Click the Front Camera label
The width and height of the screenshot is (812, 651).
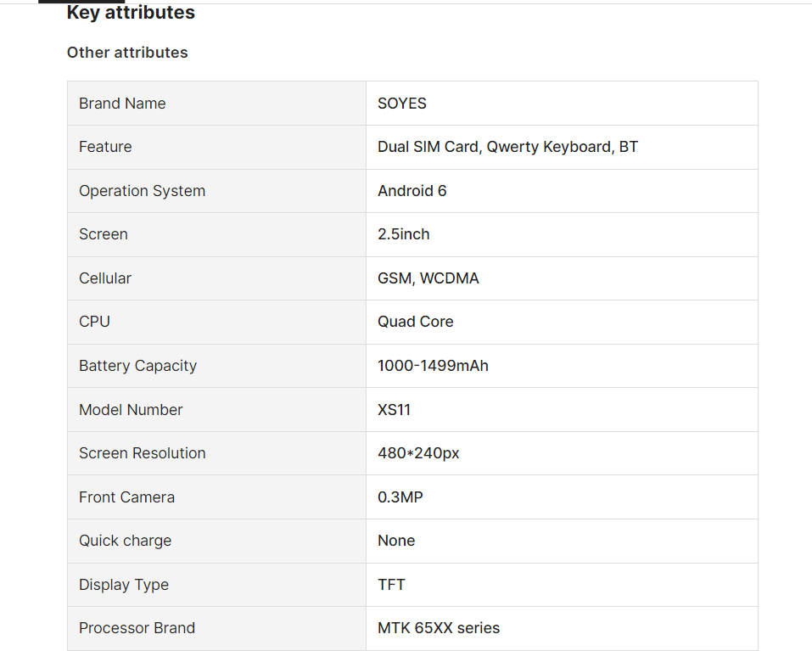(126, 497)
